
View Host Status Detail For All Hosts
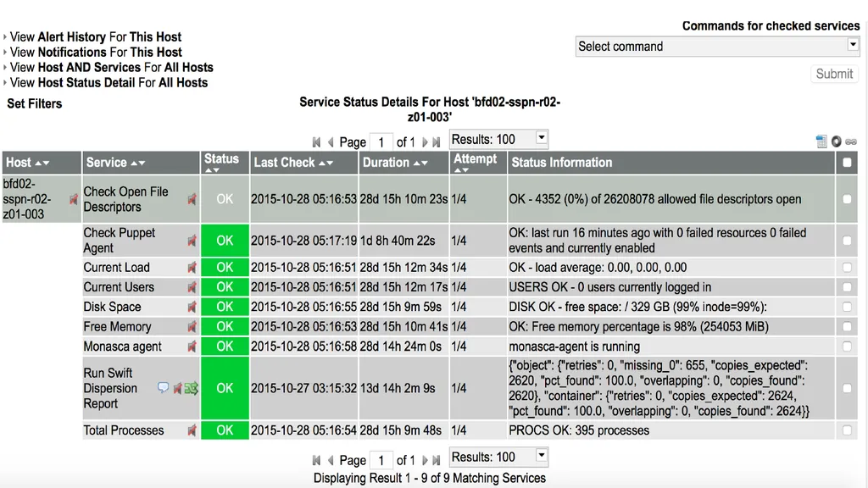[108, 83]
